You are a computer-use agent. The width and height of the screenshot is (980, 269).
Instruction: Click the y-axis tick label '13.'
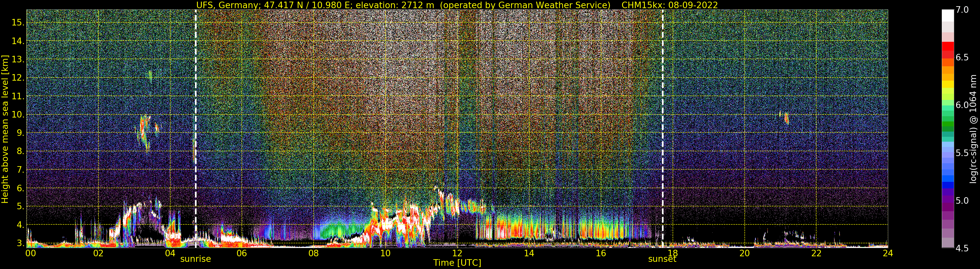click(x=18, y=59)
